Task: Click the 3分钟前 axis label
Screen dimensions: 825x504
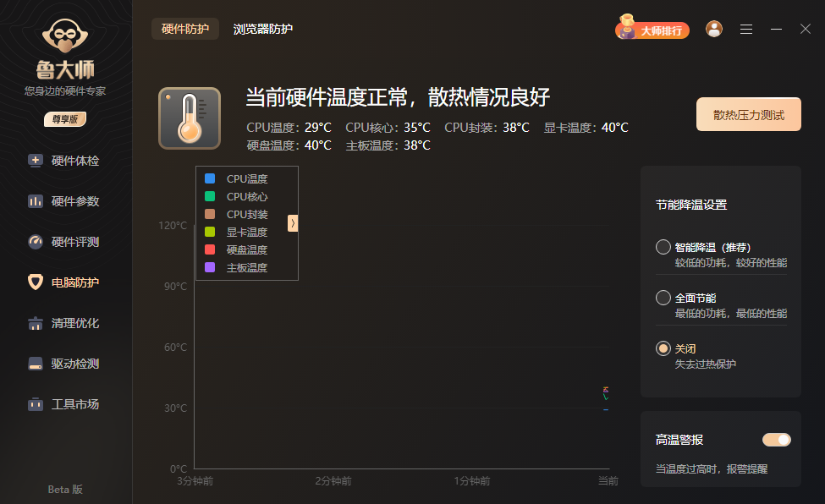Action: (195, 481)
